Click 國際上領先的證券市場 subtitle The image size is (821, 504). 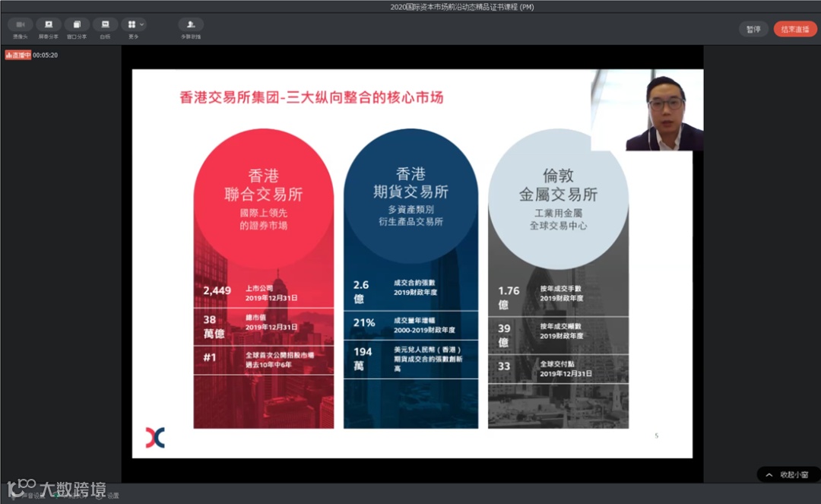point(263,219)
